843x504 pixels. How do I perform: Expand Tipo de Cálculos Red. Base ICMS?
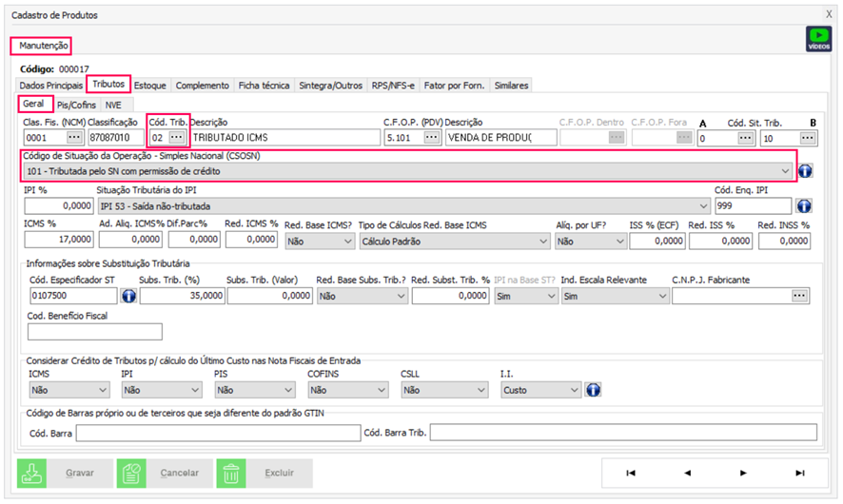[542, 242]
